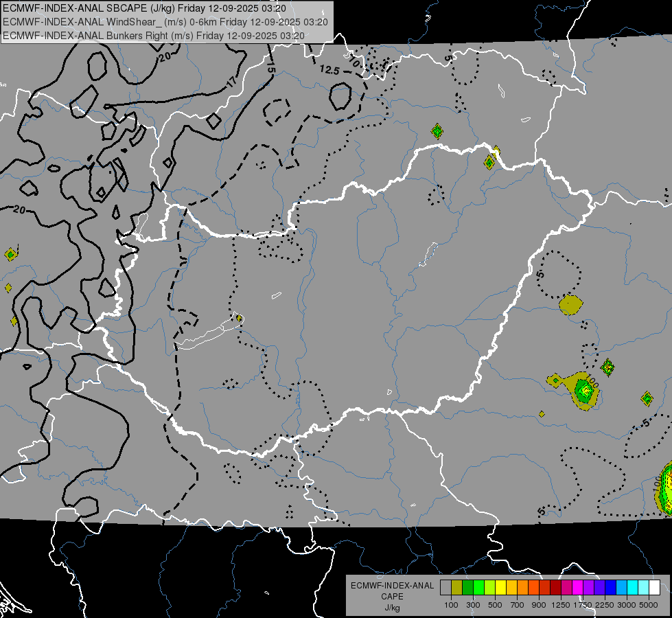Screen dimensions: 672x618
Task: Choose the cyan swatch right of 3000
Action: [633, 587]
